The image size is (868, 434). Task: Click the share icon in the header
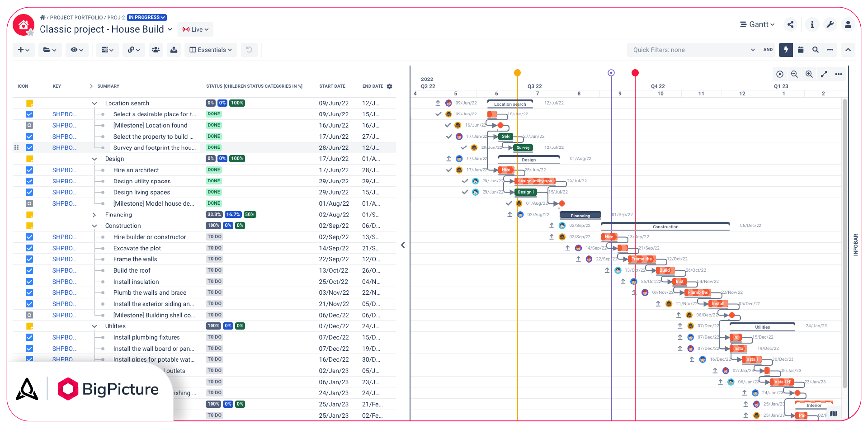(790, 24)
